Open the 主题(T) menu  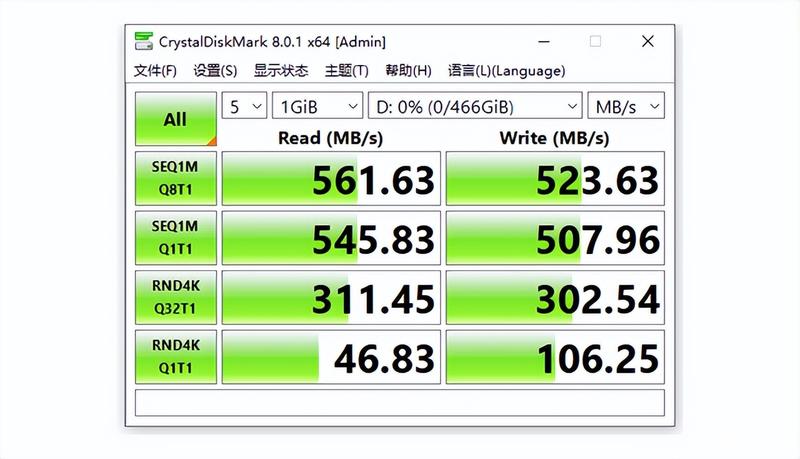pos(346,70)
